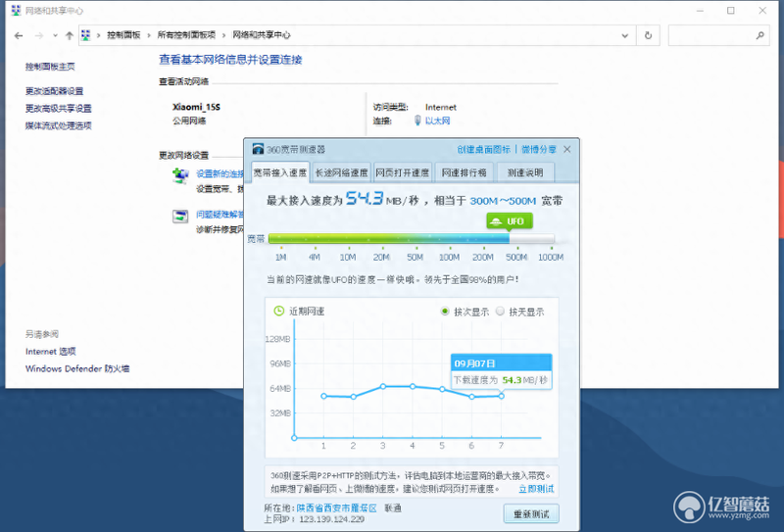Click 创建桌面图标 link
Viewport: 784px width, 532px height.
click(483, 149)
